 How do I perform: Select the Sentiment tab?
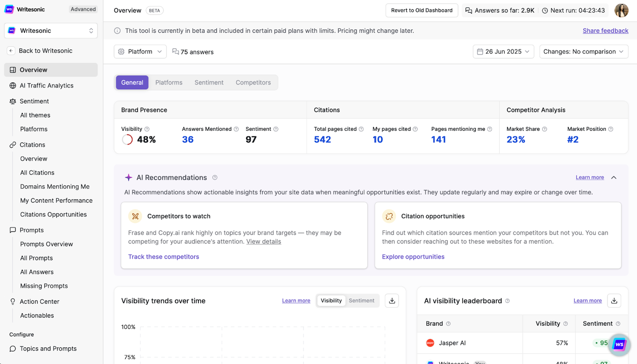pos(209,83)
